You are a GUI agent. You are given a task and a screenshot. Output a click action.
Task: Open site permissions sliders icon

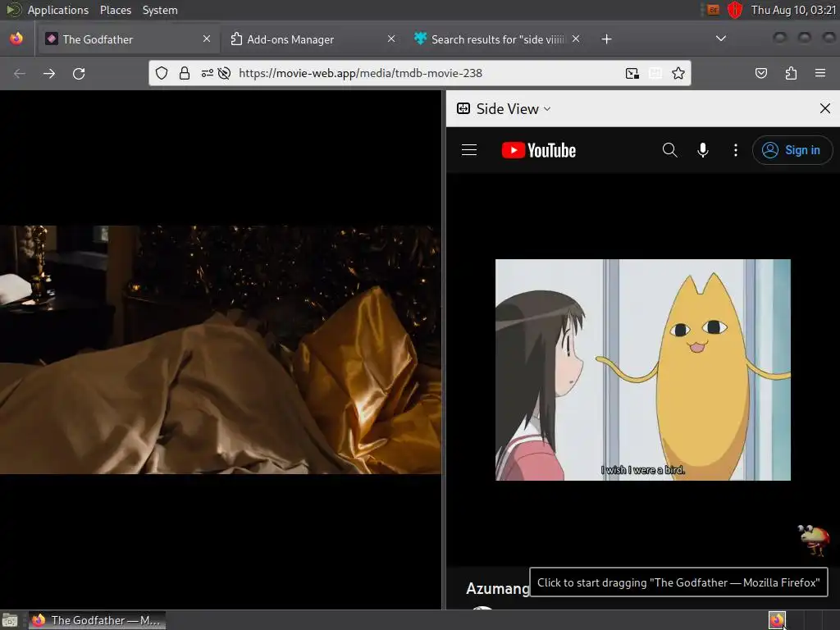[x=208, y=73]
